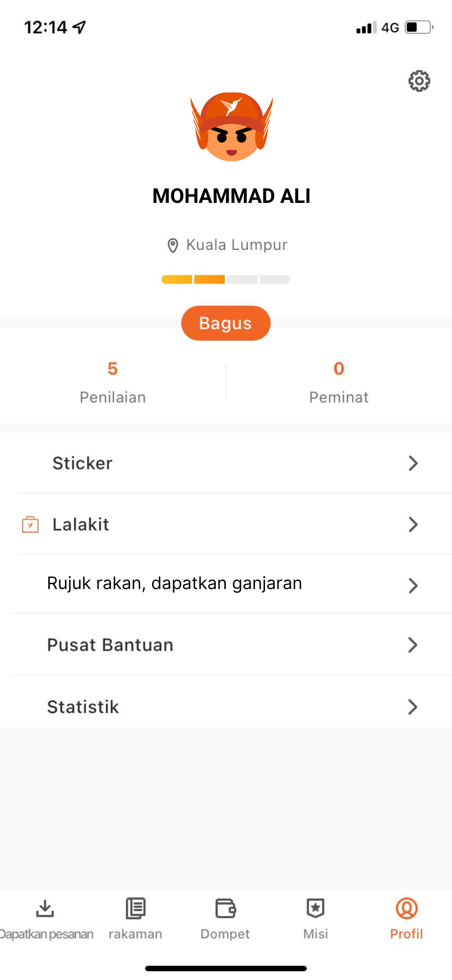The width and height of the screenshot is (452, 980).
Task: Tap the location pin icon beside Kuala Lumpur
Action: click(173, 245)
